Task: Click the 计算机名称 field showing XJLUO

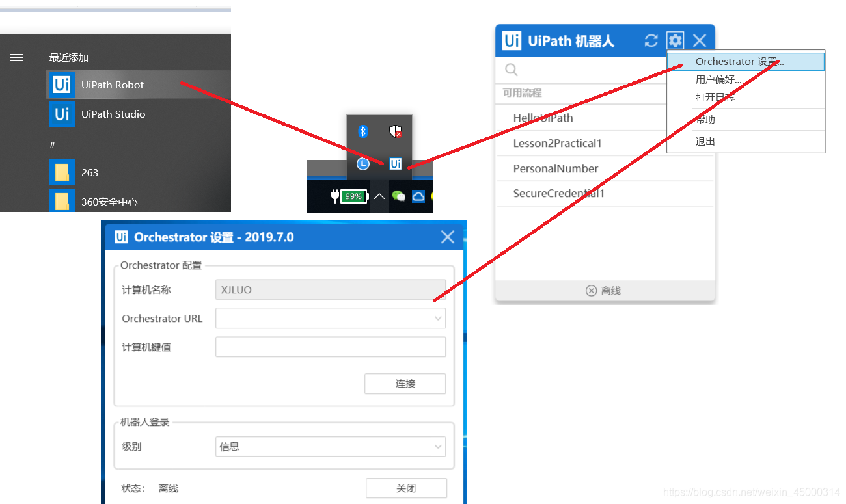Action: click(x=331, y=290)
